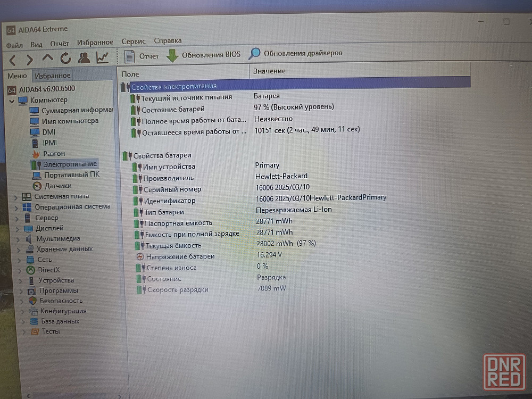Click the Конфигурация tree icon
The image size is (532, 399).
pyautogui.click(x=33, y=311)
